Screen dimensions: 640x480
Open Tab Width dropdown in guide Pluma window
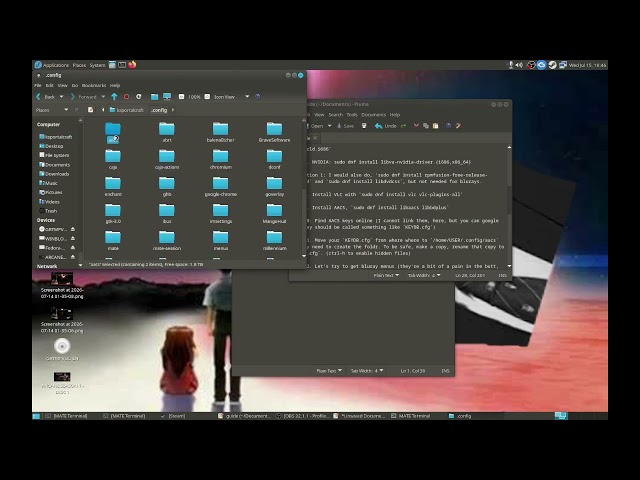pos(424,275)
